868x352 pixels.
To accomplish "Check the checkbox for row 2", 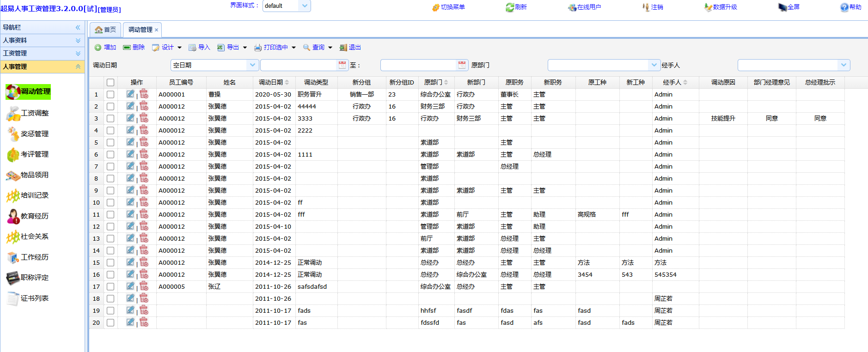I will [110, 106].
